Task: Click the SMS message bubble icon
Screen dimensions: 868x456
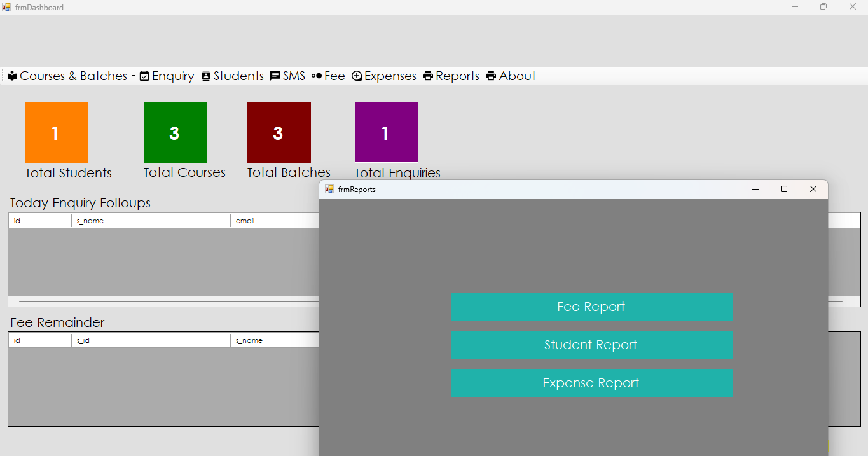Action: [275, 76]
